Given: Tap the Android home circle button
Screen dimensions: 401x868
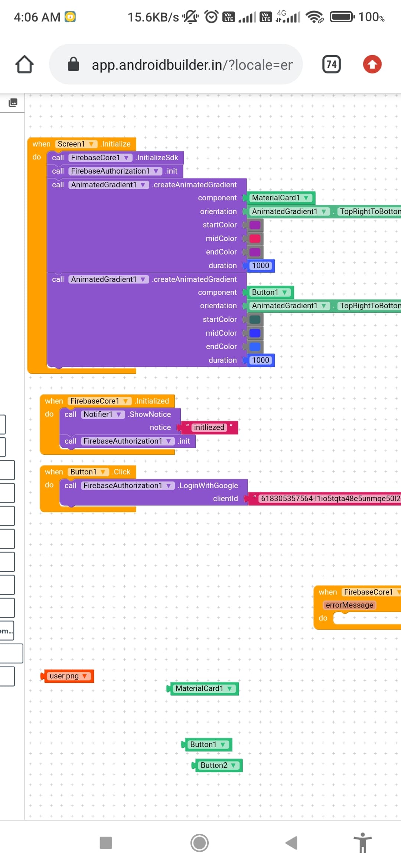Looking at the screenshot, I should [x=199, y=843].
